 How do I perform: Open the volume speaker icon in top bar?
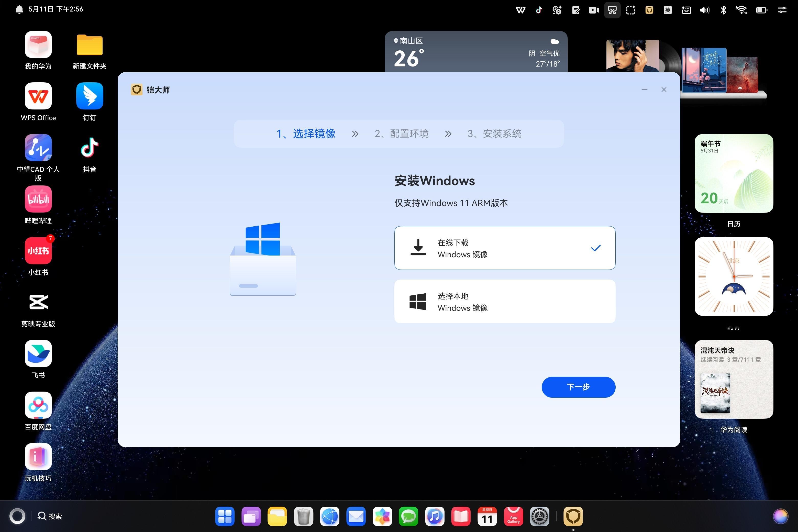pyautogui.click(x=705, y=10)
